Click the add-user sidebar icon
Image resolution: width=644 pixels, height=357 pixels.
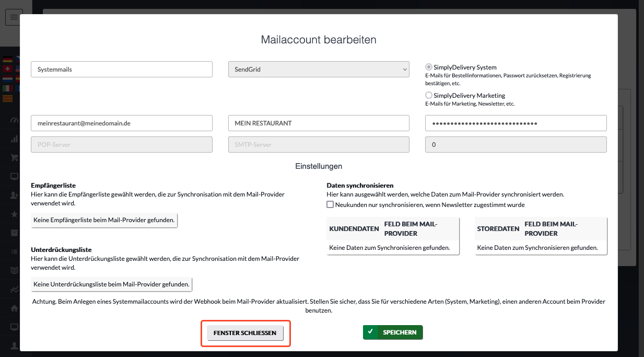[x=14, y=195]
